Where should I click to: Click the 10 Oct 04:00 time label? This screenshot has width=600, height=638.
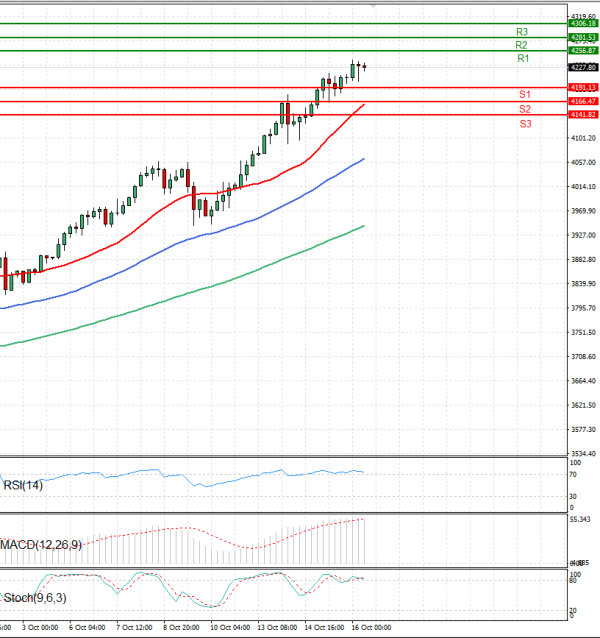pyautogui.click(x=229, y=627)
